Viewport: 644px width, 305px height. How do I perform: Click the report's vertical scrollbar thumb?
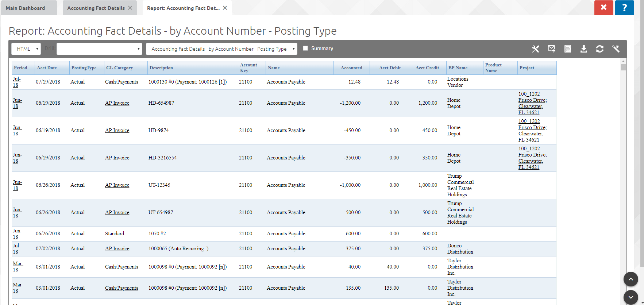tap(623, 67)
